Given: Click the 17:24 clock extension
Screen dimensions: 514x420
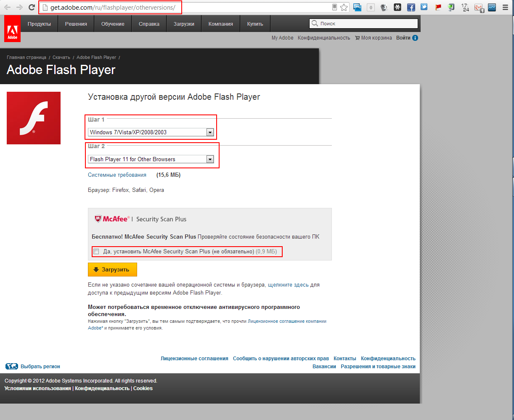Looking at the screenshot, I should pos(465,7).
